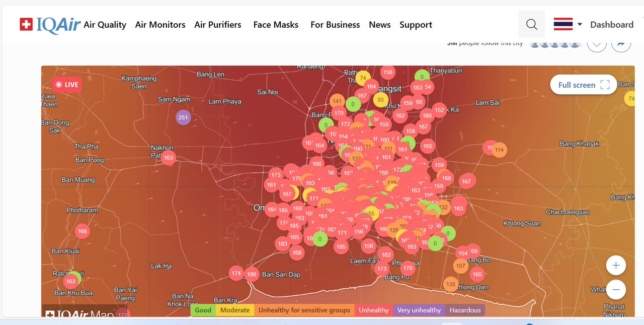Click the Very unhealthy legend swatch
This screenshot has height=325, width=644.
click(x=419, y=310)
